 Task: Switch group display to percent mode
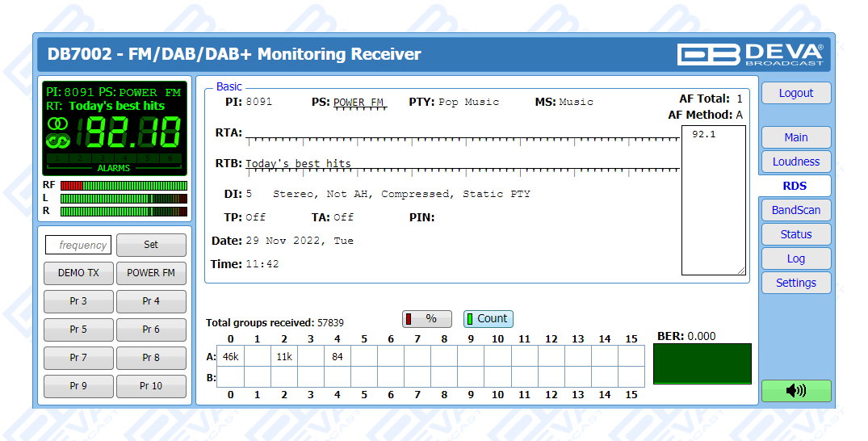426,318
